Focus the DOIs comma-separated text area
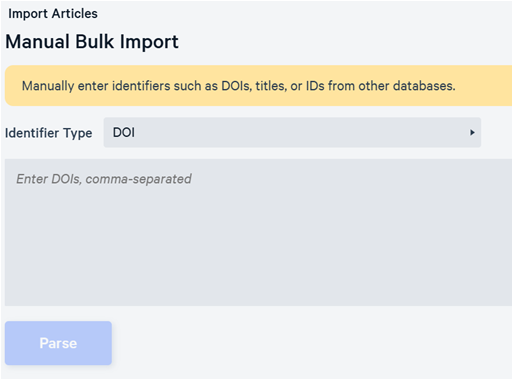 [x=259, y=232]
